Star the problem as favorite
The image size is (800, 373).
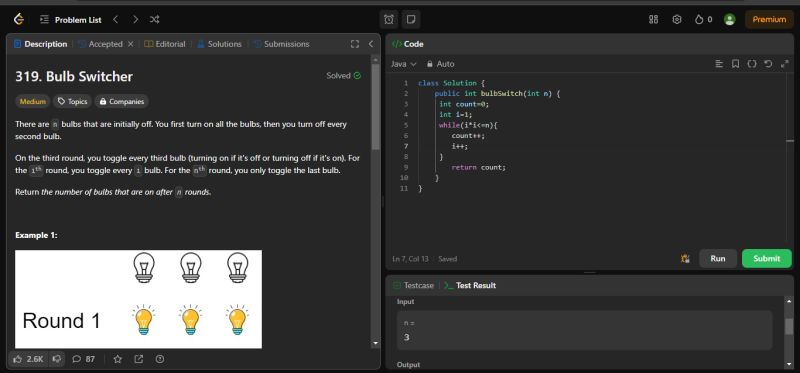click(x=117, y=359)
